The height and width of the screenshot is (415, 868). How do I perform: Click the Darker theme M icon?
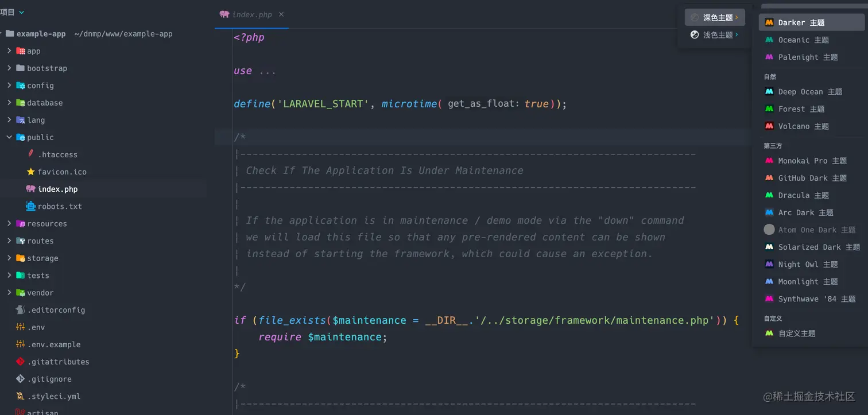pos(769,22)
